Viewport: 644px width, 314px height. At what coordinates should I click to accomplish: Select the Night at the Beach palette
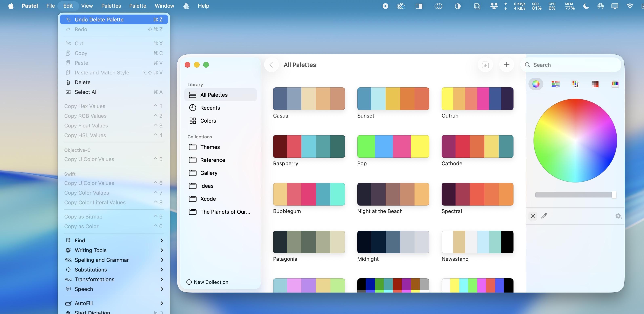(x=393, y=194)
